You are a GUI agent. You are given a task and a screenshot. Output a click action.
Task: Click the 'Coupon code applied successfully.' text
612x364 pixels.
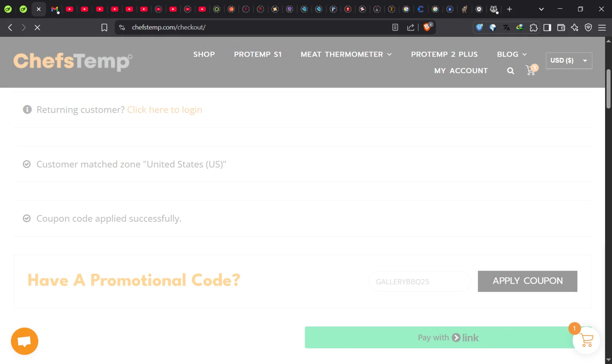[109, 218]
